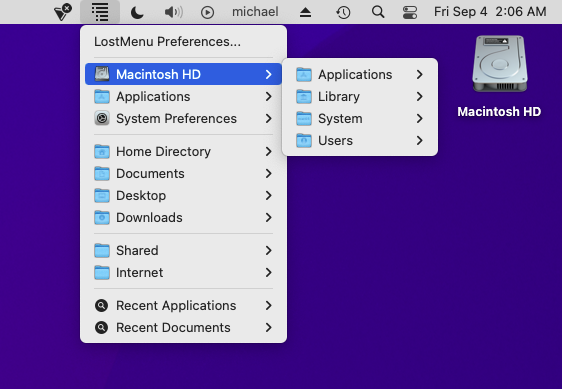562x389 pixels.
Task: Click the date and time display
Action: [490, 12]
